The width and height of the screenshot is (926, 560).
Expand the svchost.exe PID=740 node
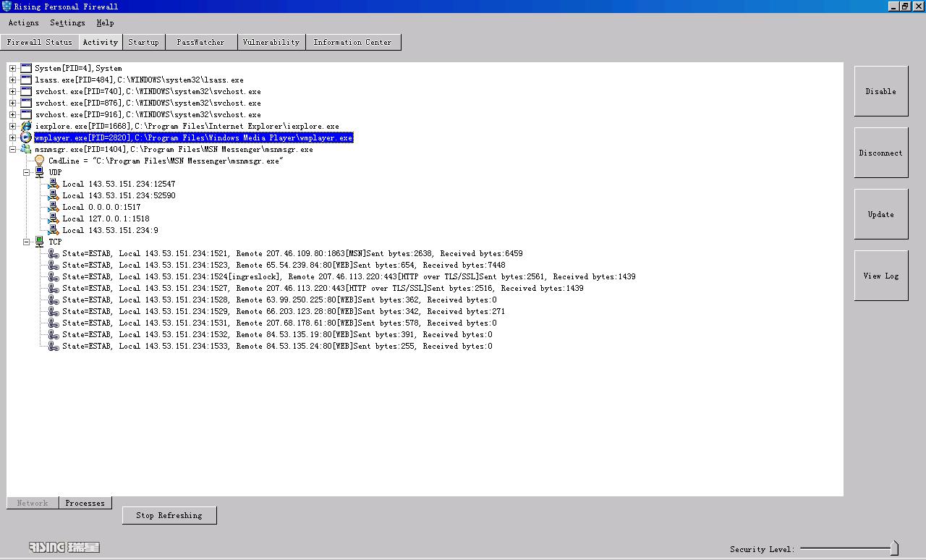click(x=12, y=91)
